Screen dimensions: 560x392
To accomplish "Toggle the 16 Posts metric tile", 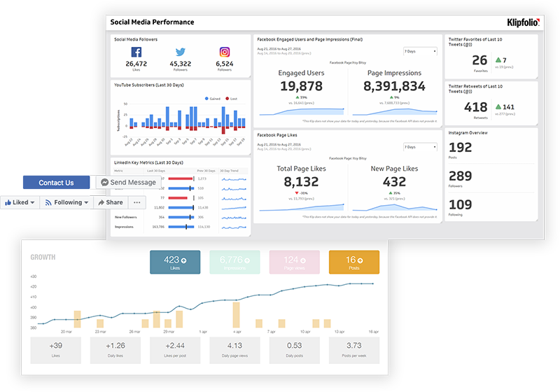I will click(353, 262).
